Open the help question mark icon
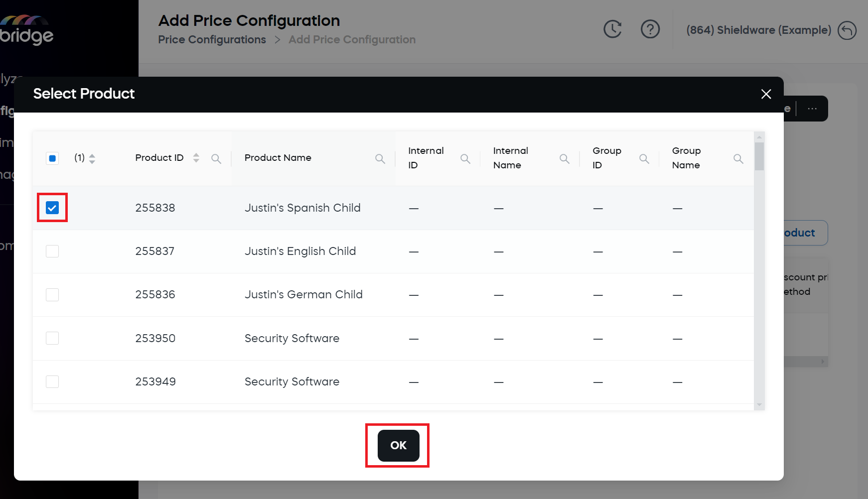 click(650, 29)
